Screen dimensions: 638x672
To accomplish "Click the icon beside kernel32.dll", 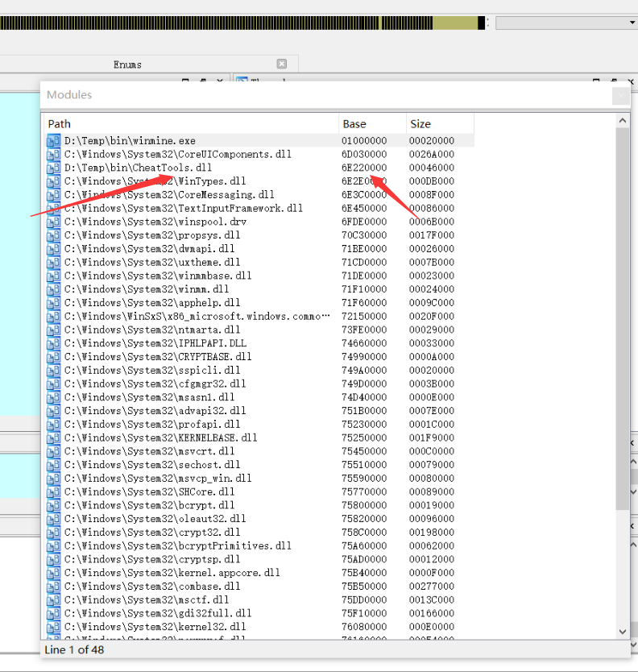I will click(x=54, y=626).
